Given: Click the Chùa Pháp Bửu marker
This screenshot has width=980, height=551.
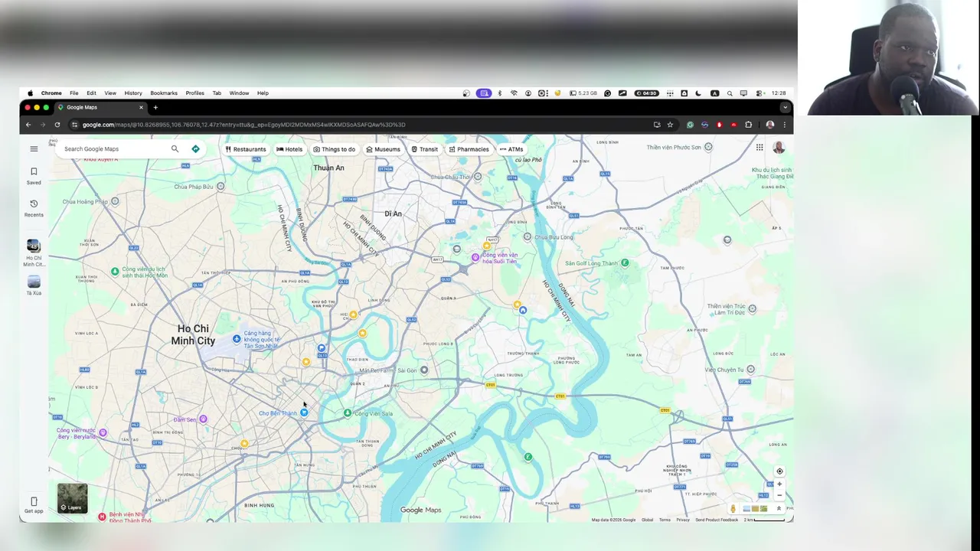Looking at the screenshot, I should click(220, 186).
